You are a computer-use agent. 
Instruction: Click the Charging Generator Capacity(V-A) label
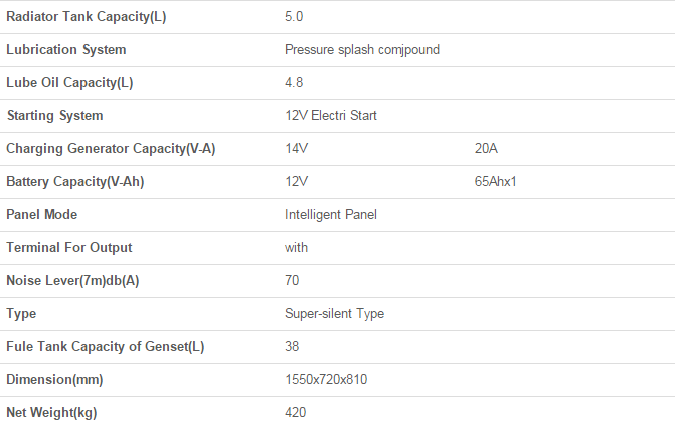111,149
